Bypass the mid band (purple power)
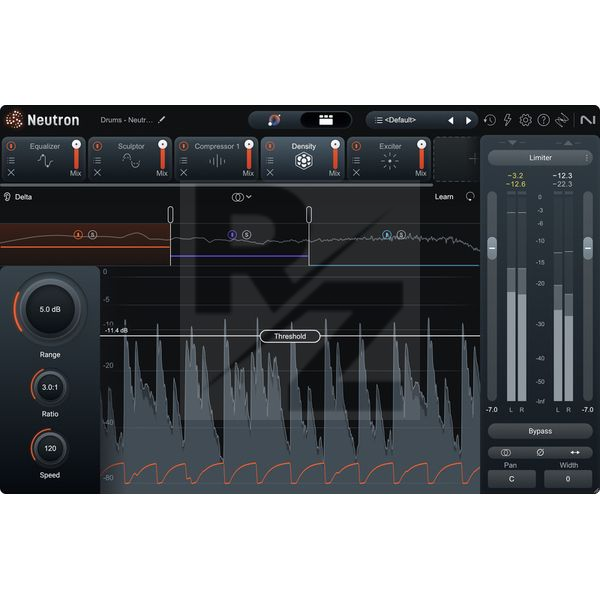Image resolution: width=600 pixels, height=600 pixels. pos(232,235)
